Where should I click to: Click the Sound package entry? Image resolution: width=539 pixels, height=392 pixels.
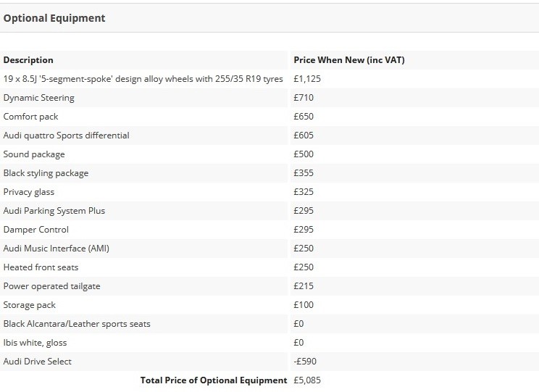coord(34,154)
